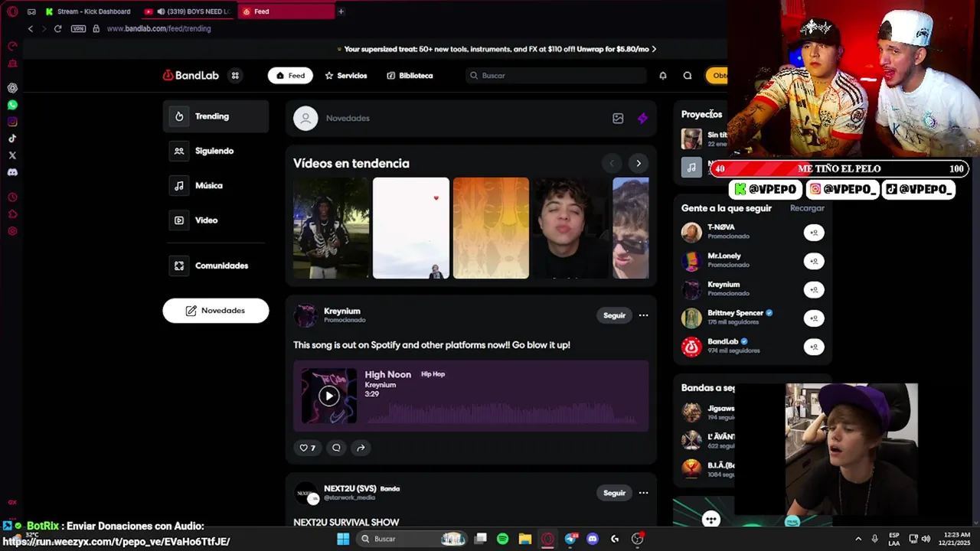
Task: Click the Windows taskbar search box
Action: point(411,539)
